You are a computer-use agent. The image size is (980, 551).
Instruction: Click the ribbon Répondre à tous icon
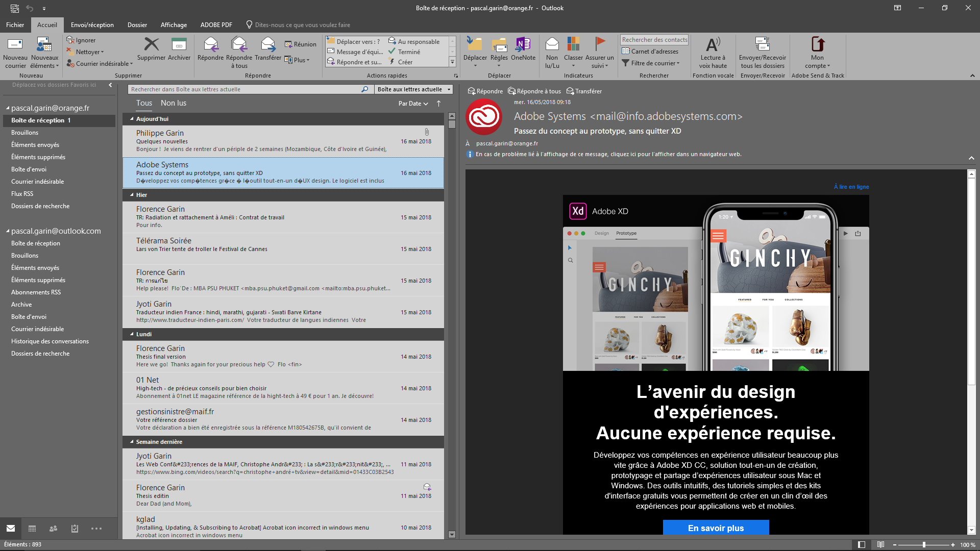pyautogui.click(x=239, y=44)
